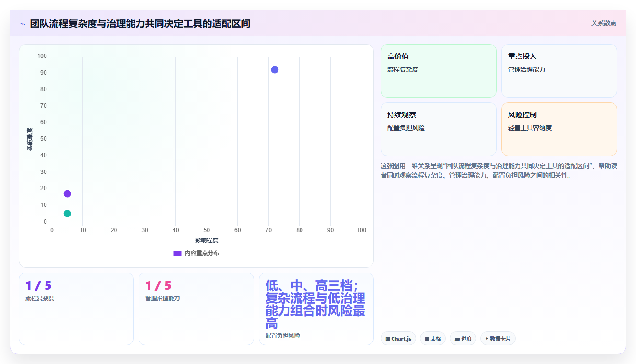Click the 影响程度 axis title
The width and height of the screenshot is (636, 364).
click(207, 240)
